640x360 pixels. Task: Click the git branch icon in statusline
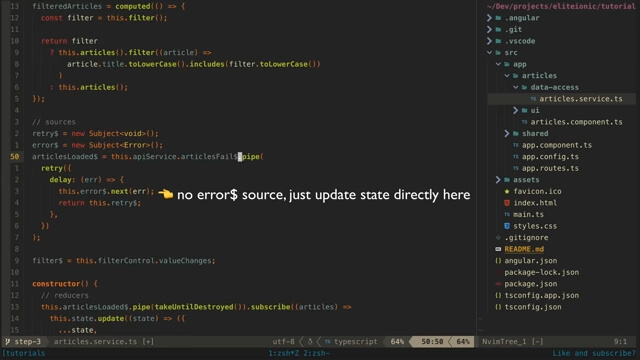pyautogui.click(x=7, y=341)
